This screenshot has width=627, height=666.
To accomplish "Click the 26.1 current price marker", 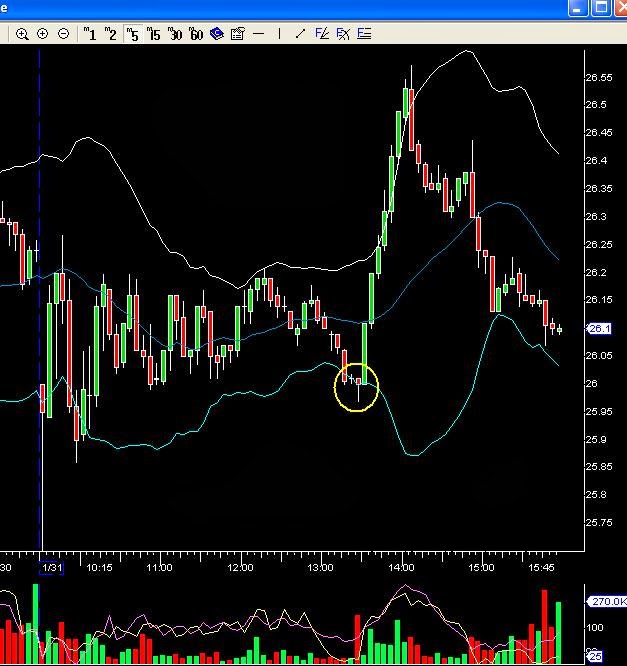I will pos(599,328).
